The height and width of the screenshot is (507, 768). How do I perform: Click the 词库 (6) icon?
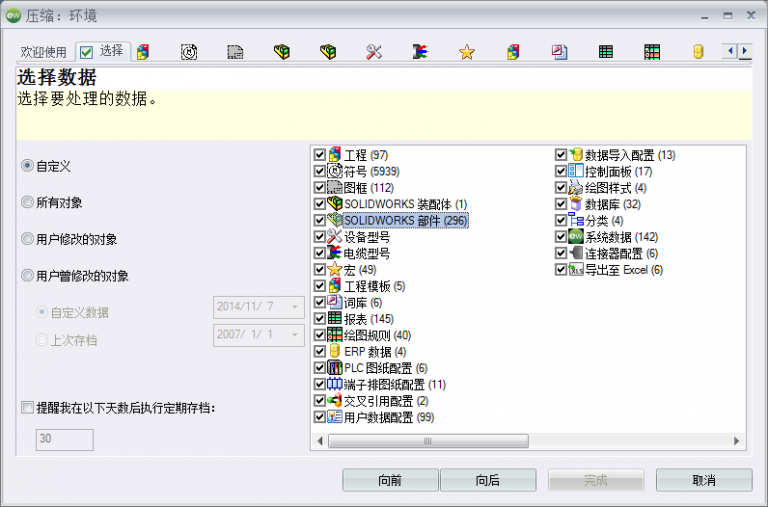click(335, 302)
